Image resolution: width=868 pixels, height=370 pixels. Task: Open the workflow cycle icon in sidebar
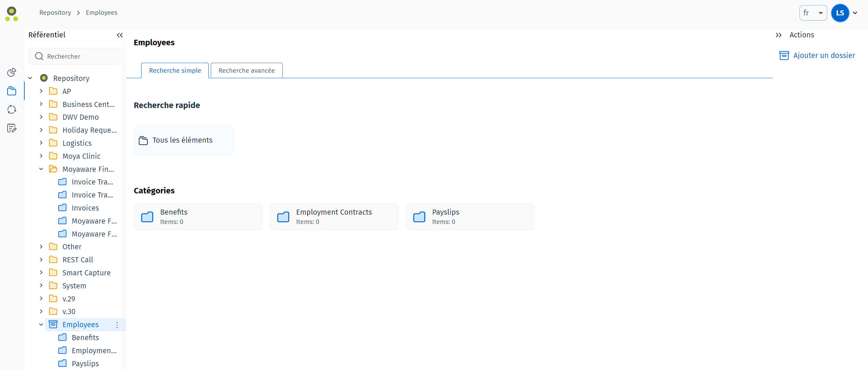(12, 109)
